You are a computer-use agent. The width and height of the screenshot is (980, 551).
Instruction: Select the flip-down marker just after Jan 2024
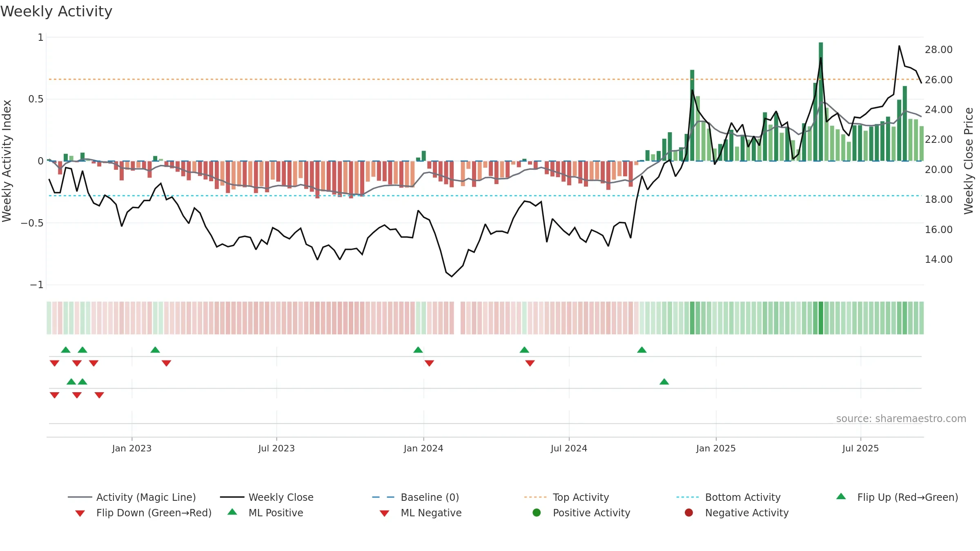(x=429, y=363)
